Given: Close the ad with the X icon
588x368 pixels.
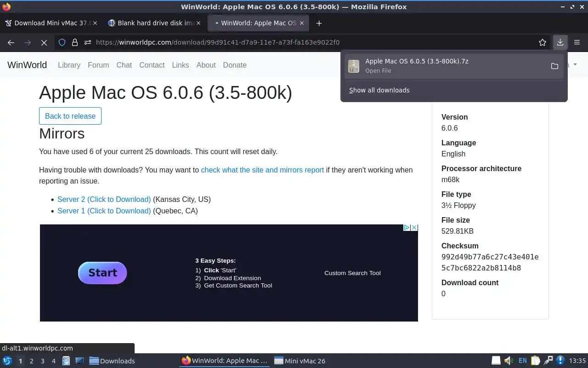Looking at the screenshot, I should pos(414,228).
